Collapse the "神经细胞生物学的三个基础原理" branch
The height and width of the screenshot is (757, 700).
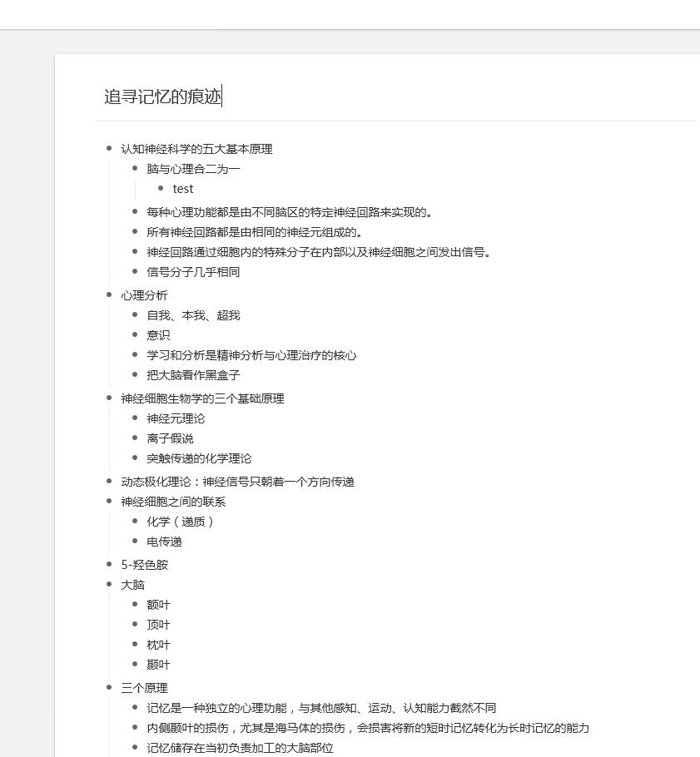tap(109, 398)
